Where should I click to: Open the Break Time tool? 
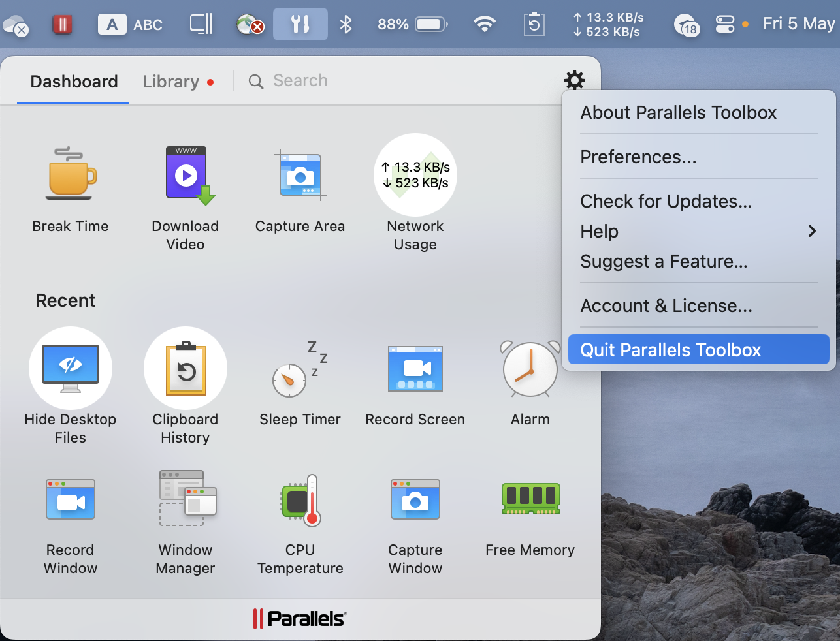point(71,174)
